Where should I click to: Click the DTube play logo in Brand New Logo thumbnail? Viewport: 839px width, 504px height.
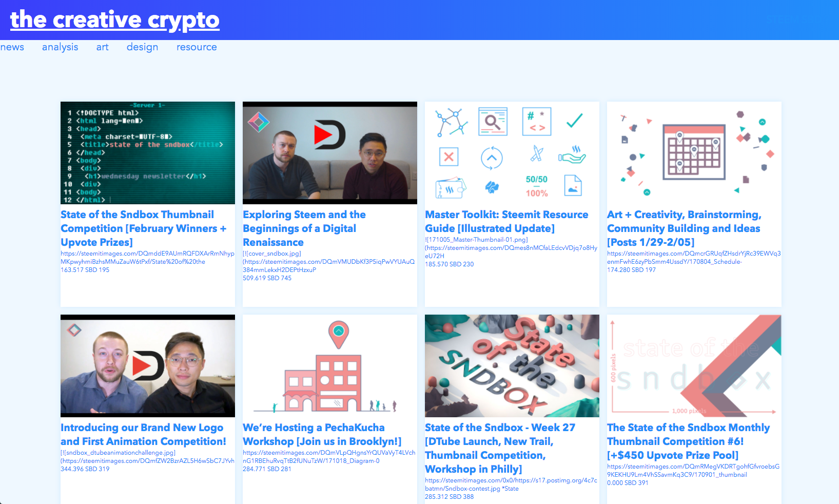pos(148,366)
